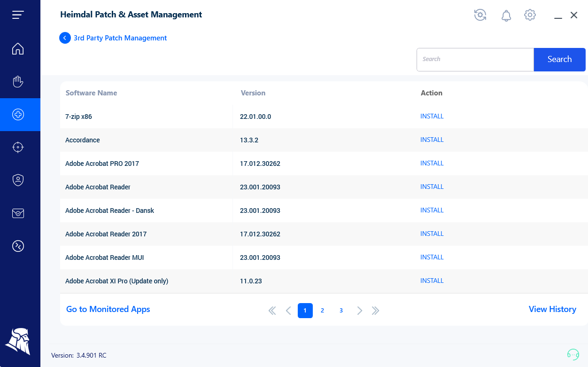This screenshot has width=588, height=367.
Task: Click version 11.0.23 cell
Action: click(x=251, y=281)
